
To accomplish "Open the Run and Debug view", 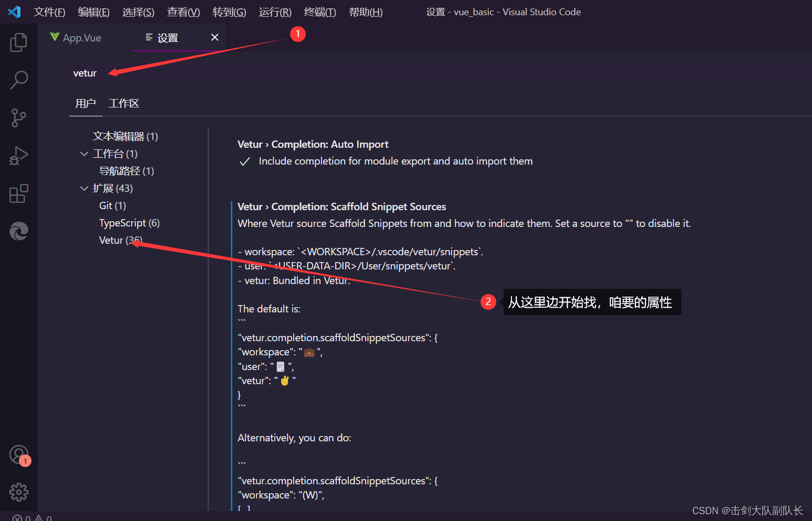I will pos(18,156).
